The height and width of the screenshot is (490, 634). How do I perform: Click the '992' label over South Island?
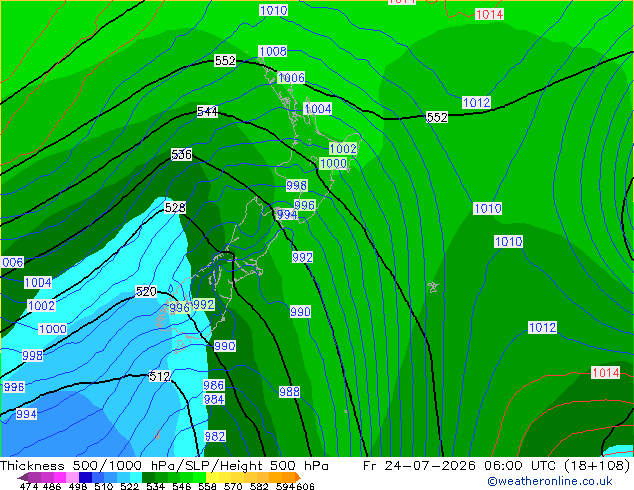click(x=203, y=304)
